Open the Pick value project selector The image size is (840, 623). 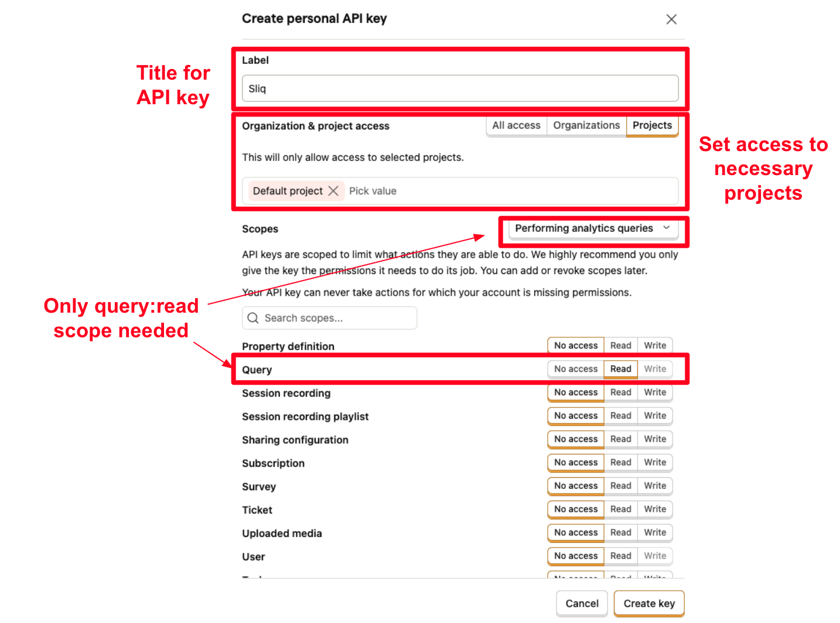click(410, 190)
